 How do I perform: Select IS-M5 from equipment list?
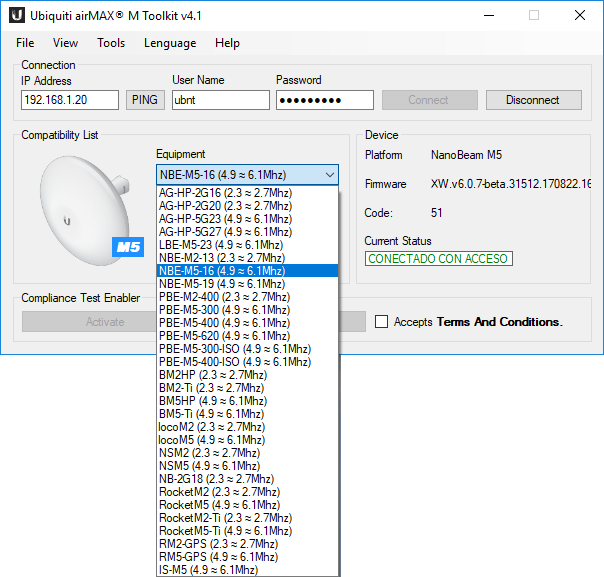pyautogui.click(x=248, y=570)
